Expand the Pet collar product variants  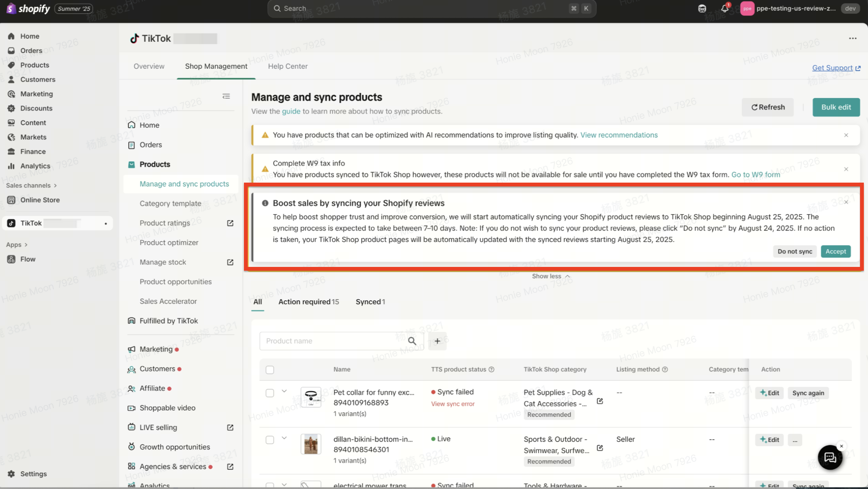284,391
